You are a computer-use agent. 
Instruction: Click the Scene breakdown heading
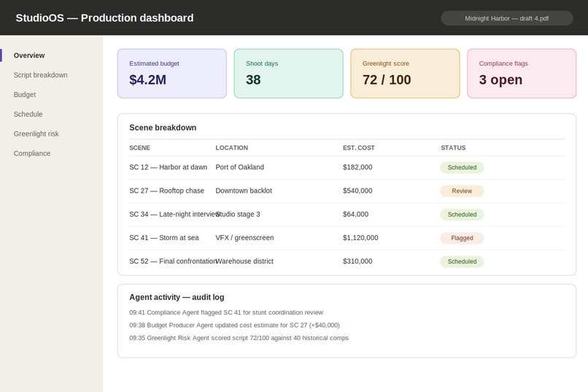point(163,128)
